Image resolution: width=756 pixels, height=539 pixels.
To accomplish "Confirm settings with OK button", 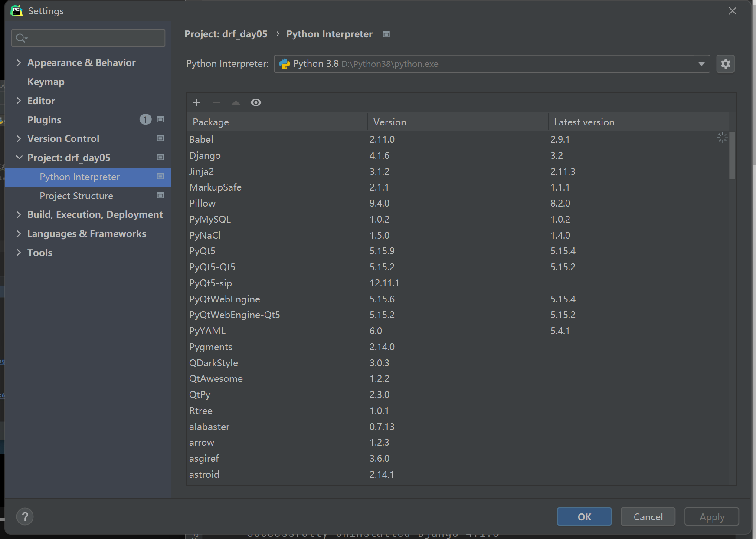I will pyautogui.click(x=584, y=516).
